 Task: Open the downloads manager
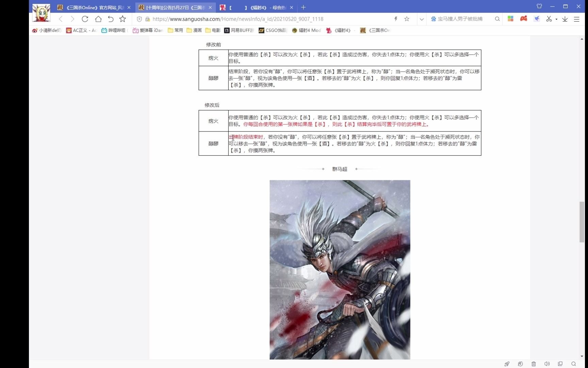coord(565,19)
